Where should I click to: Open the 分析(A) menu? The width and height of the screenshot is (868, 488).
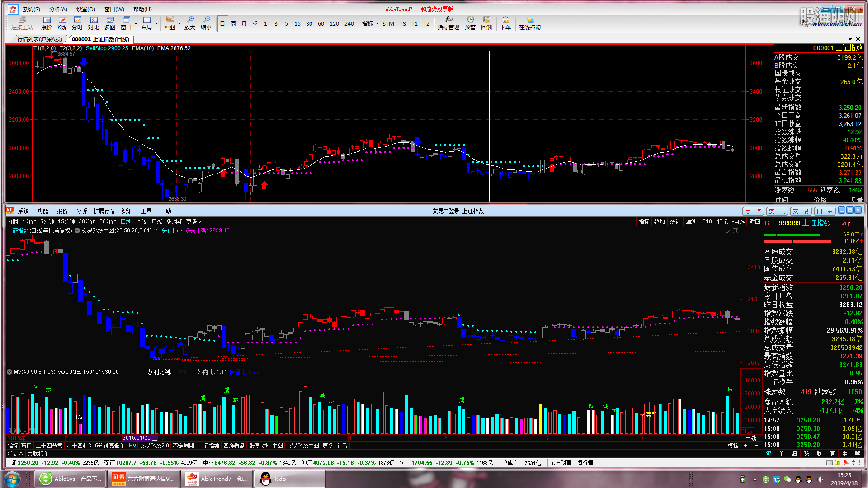(x=58, y=9)
